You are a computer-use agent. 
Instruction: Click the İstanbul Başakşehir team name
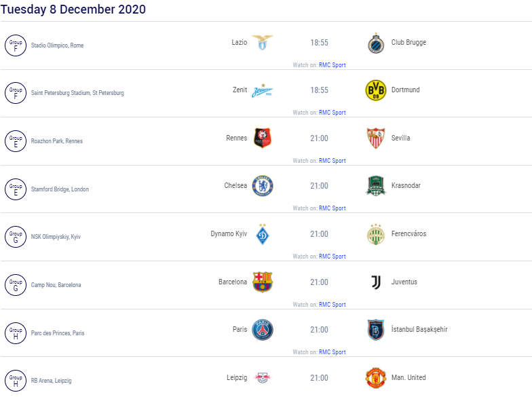pos(419,330)
